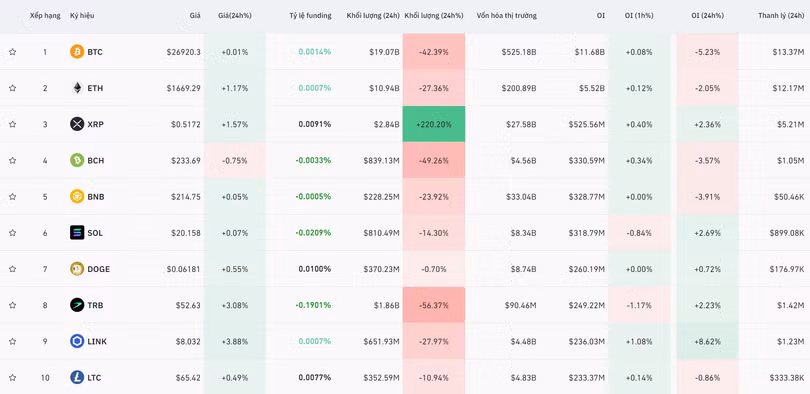Viewport: 810px width, 394px height.
Task: Add SOL to favorites via star
Action: coord(12,232)
